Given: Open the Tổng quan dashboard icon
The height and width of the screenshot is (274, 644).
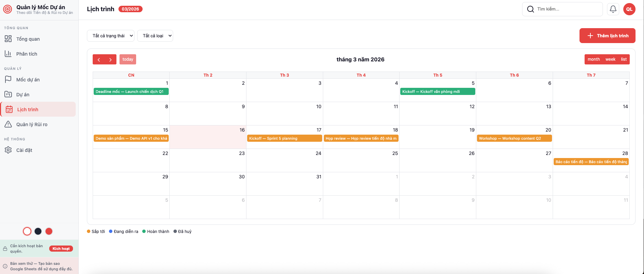Looking at the screenshot, I should (x=8, y=39).
